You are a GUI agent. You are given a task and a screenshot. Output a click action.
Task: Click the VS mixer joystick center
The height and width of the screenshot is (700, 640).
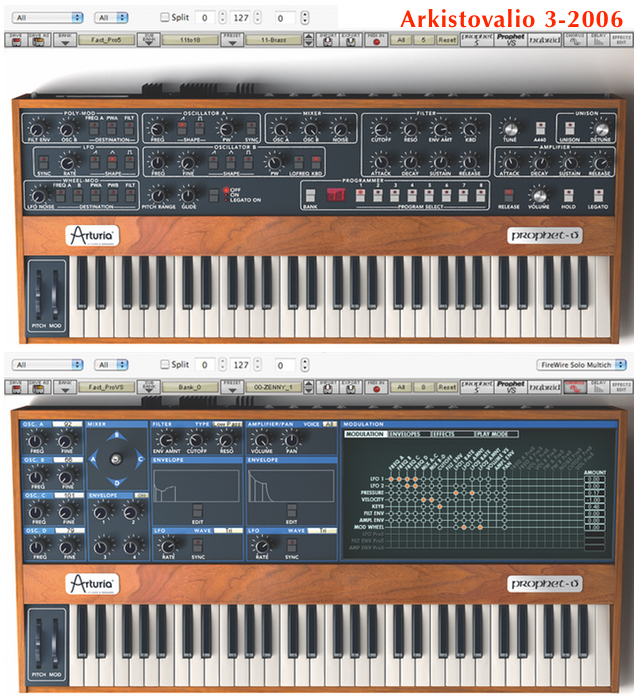click(116, 458)
